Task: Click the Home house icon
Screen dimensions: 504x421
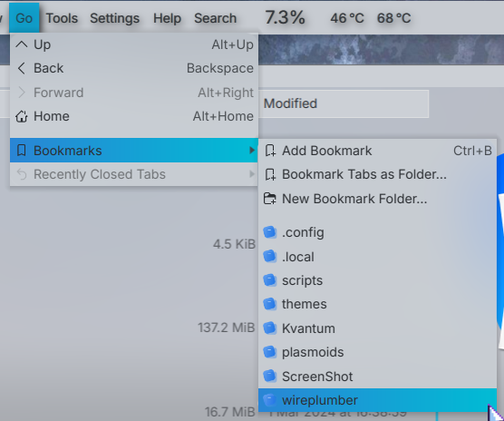Action: (x=22, y=116)
